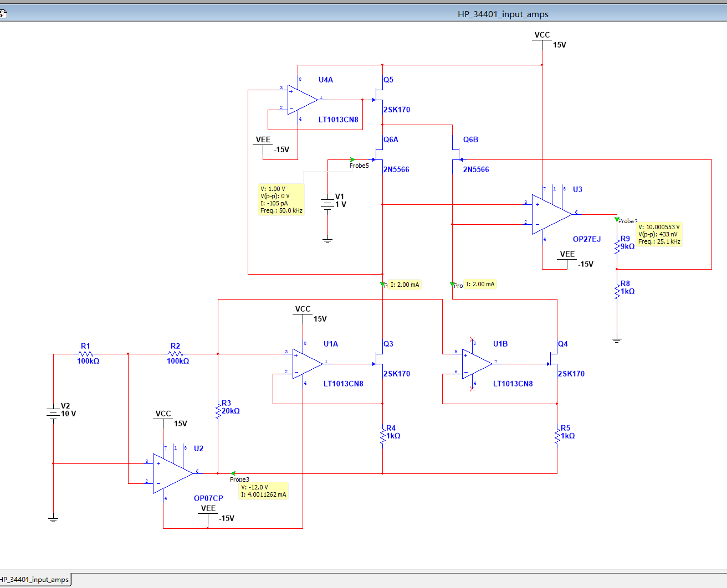The height and width of the screenshot is (588, 727).
Task: Click the 2.00 mA readout under Q6A
Action: pyautogui.click(x=405, y=285)
